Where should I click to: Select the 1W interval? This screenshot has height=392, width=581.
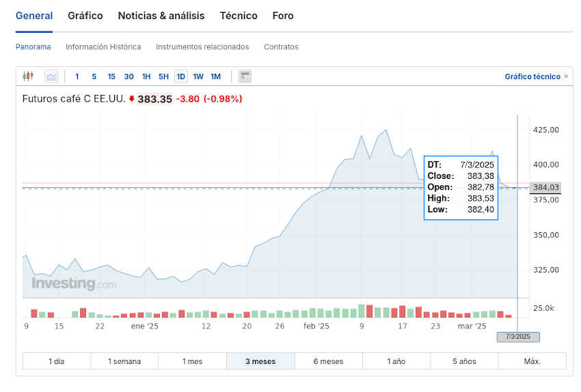(x=198, y=76)
